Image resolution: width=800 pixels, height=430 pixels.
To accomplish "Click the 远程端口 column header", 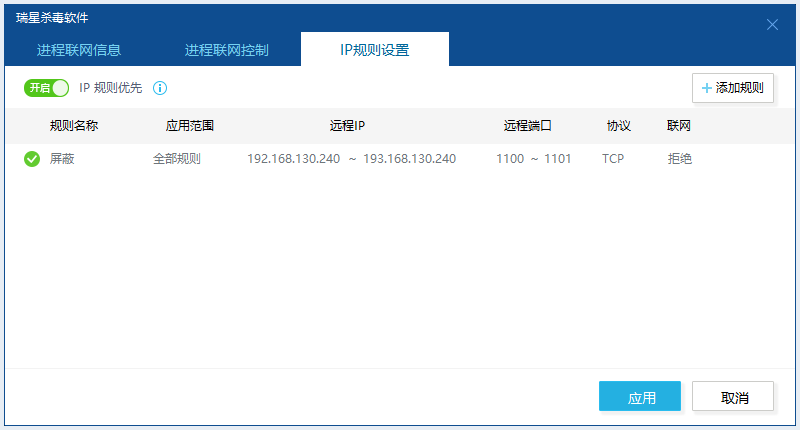I will [x=528, y=125].
